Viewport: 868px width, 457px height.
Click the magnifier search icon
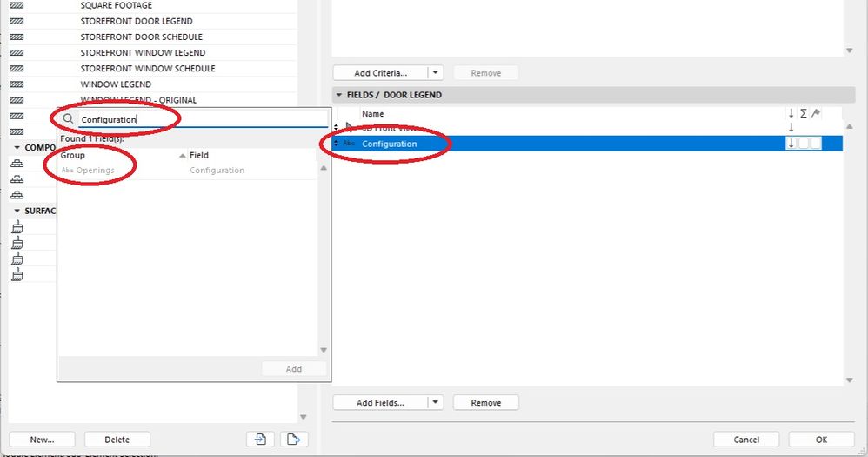click(x=68, y=118)
